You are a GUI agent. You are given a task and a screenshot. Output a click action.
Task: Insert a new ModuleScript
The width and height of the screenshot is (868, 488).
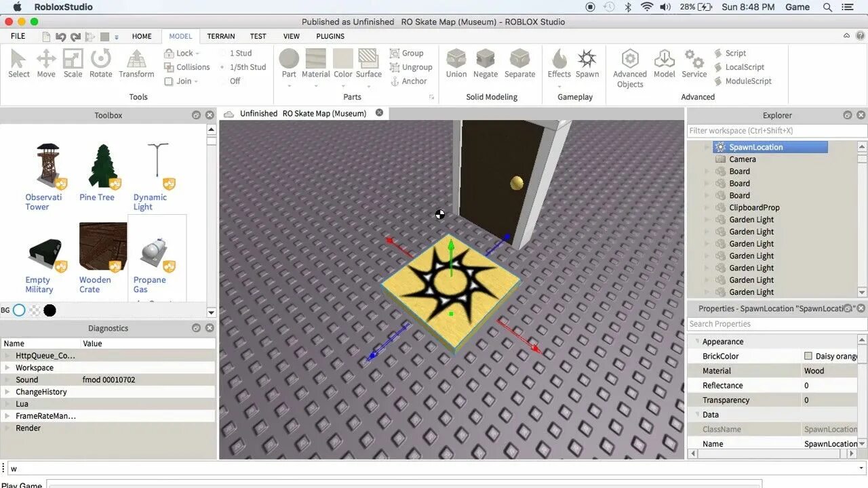coord(743,81)
